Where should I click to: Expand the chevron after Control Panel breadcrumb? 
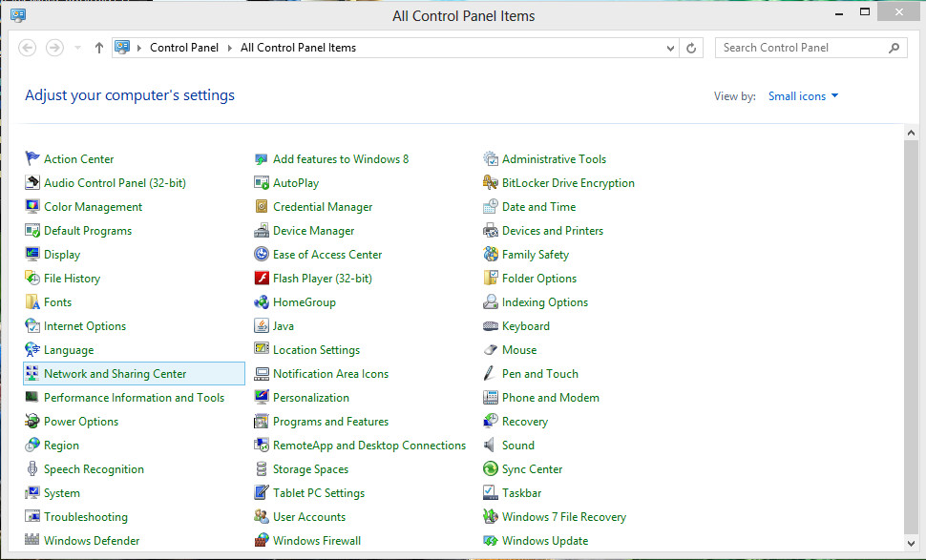230,48
